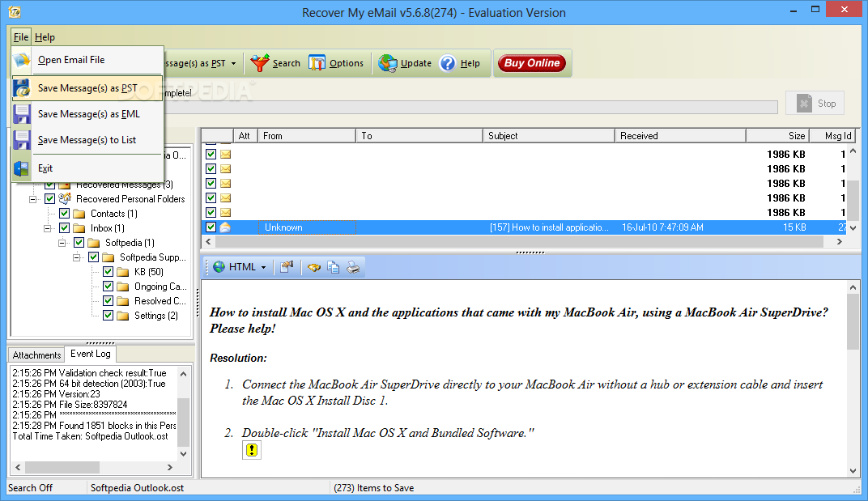Uncheck the Settings (2) checkbox
The height and width of the screenshot is (501, 868).
tap(108, 316)
